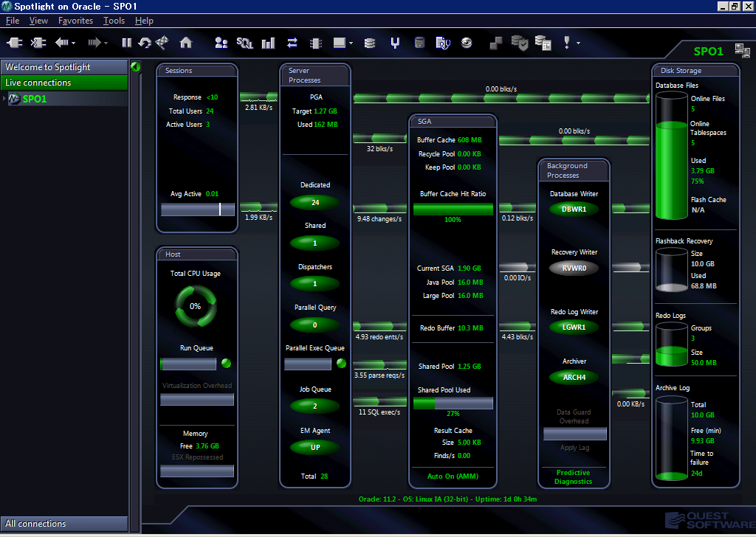Click the Run Queue bar in Host panel
Screen dimensions: 756x537
click(188, 364)
